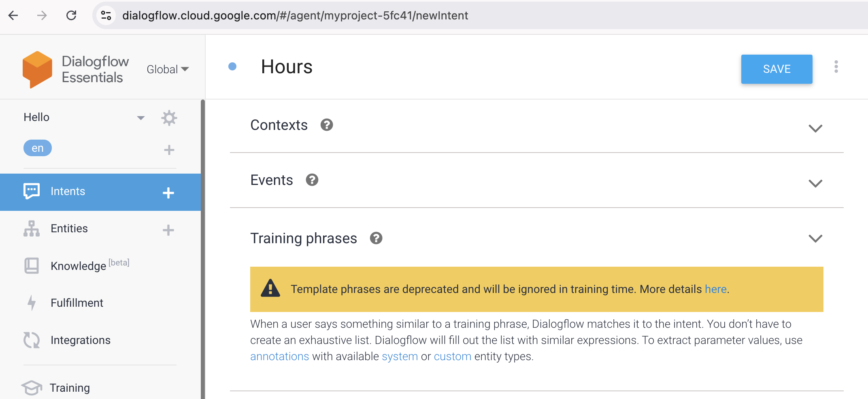Create a new intent with the plus icon
This screenshot has width=868, height=399.
tap(168, 193)
